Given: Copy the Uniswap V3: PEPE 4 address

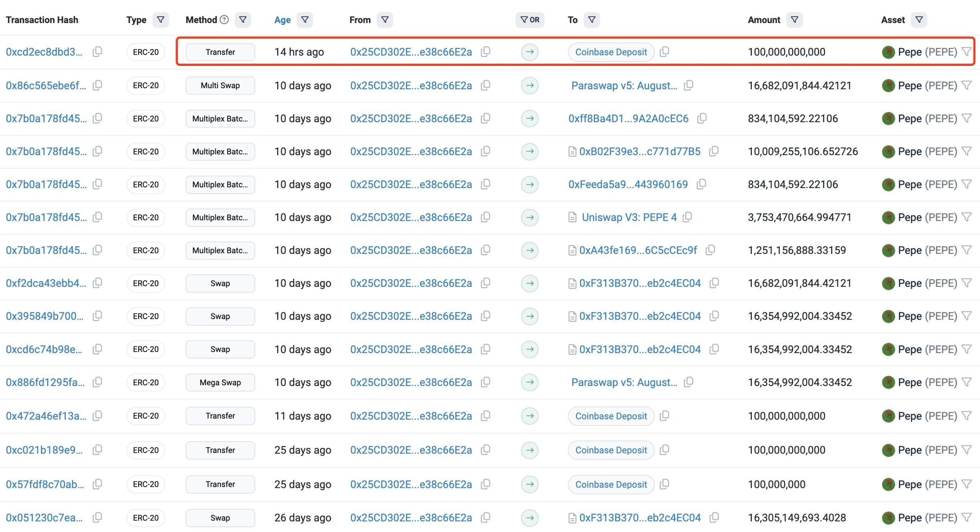Looking at the screenshot, I should (x=688, y=217).
